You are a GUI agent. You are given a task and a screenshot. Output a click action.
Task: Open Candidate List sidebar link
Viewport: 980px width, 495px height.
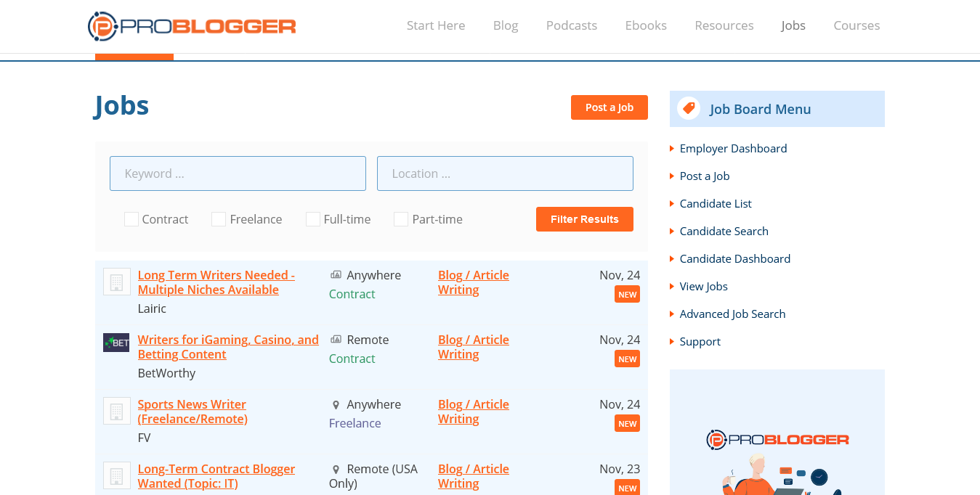[716, 203]
